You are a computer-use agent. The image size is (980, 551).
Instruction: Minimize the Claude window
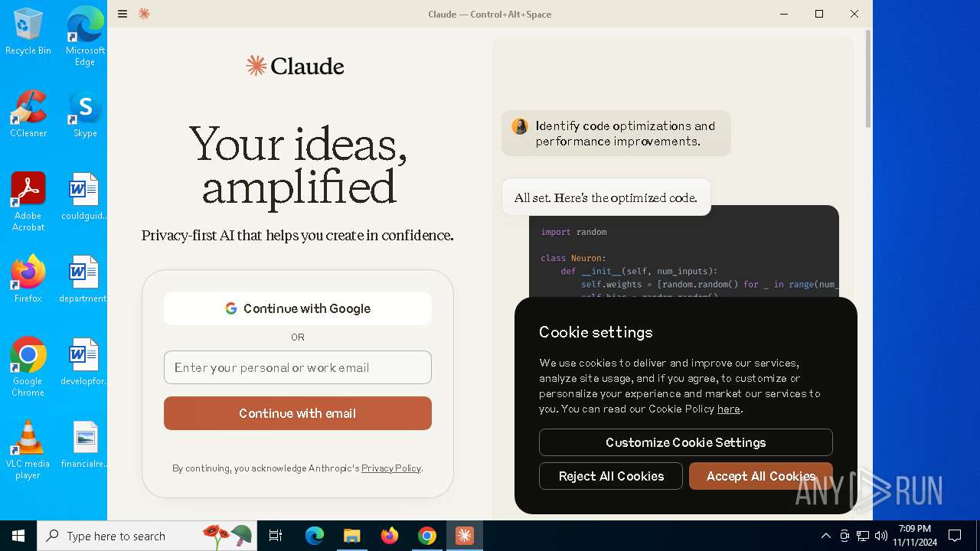click(784, 14)
